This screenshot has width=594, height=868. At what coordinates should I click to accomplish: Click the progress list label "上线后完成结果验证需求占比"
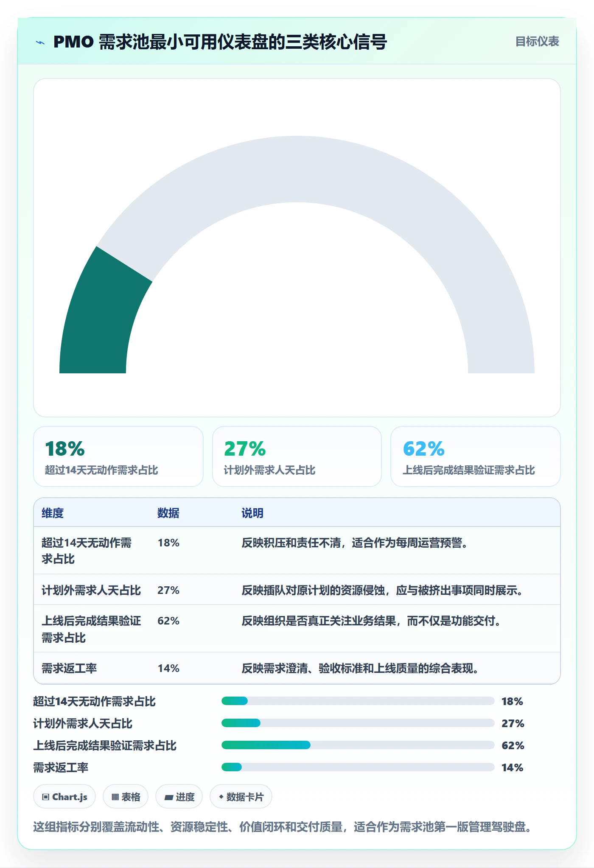[105, 745]
